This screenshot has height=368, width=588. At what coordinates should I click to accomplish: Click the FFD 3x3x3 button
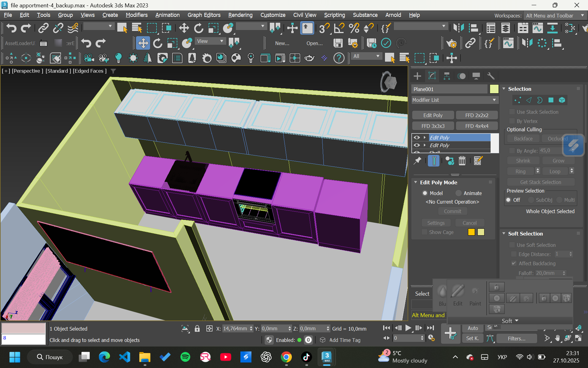pos(433,126)
